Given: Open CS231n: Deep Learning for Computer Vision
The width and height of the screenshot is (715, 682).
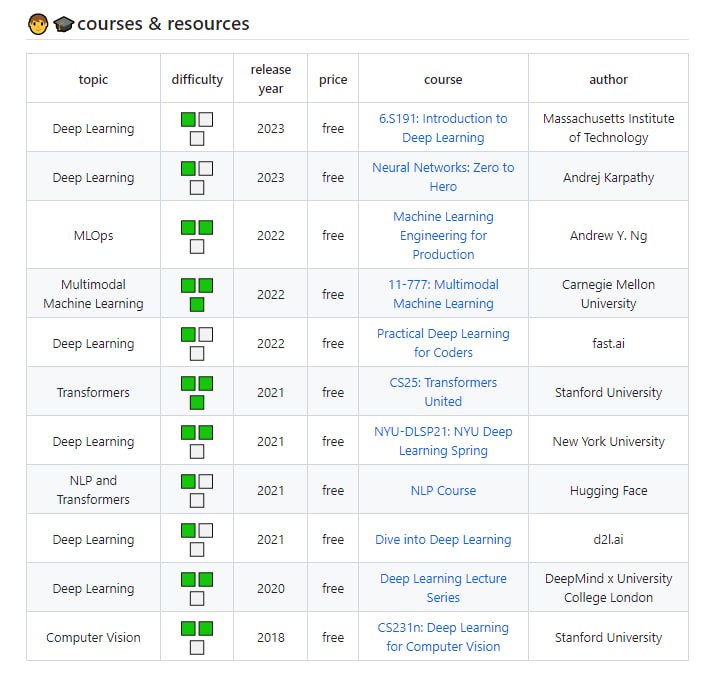Looking at the screenshot, I should pyautogui.click(x=443, y=637).
